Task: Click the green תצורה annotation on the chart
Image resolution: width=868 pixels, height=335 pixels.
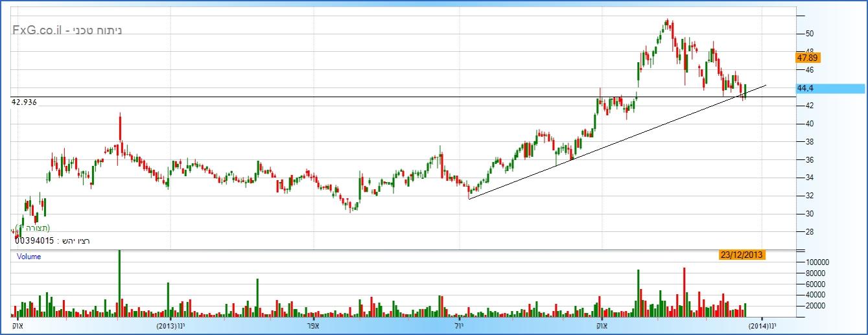Action: click(36, 227)
